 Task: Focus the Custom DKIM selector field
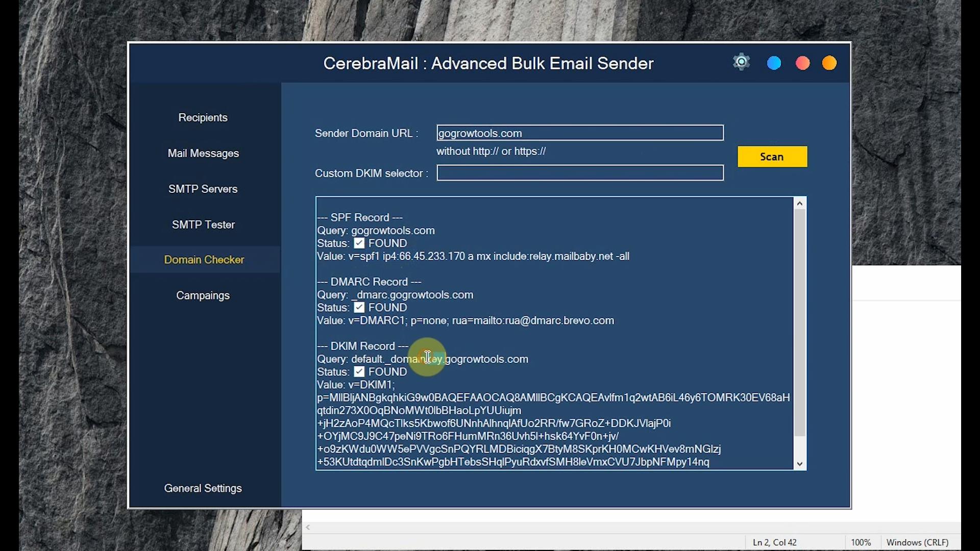(x=580, y=173)
